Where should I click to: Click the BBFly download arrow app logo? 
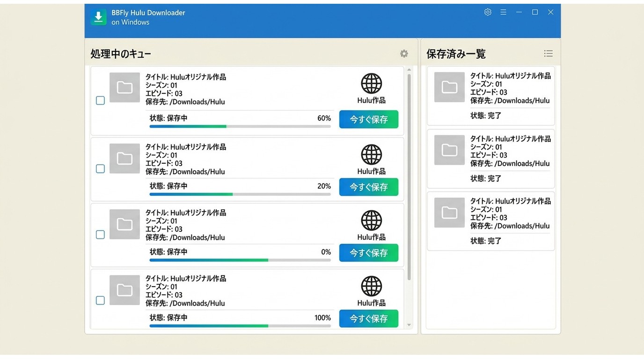(x=98, y=17)
